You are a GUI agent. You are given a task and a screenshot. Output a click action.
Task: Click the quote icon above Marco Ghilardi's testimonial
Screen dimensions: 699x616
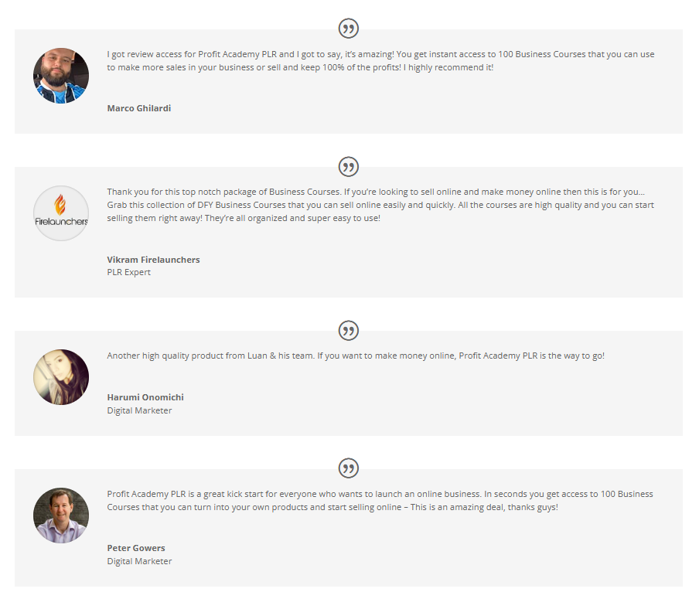[x=349, y=29]
